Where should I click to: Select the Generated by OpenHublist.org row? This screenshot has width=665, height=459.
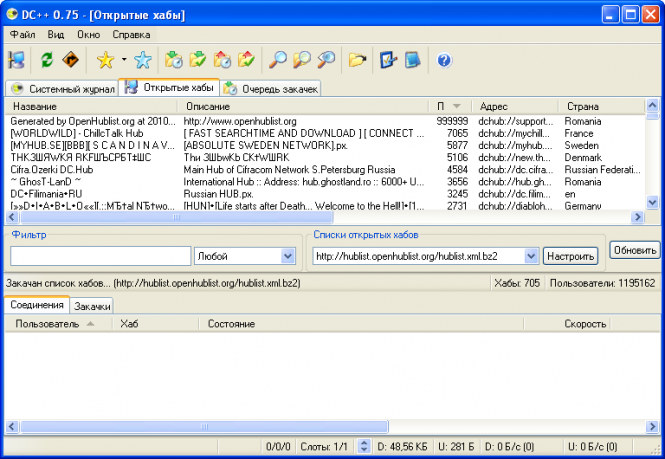pyautogui.click(x=325, y=121)
